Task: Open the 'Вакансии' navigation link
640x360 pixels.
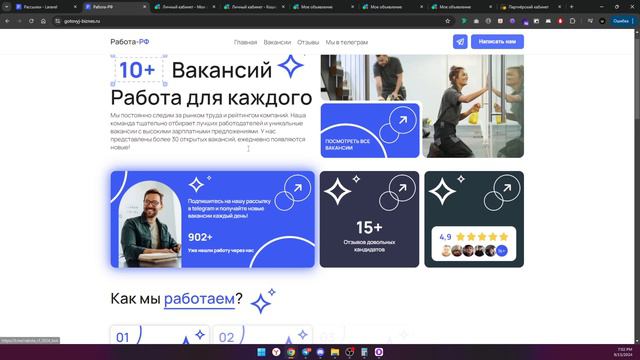Action: pos(277,42)
